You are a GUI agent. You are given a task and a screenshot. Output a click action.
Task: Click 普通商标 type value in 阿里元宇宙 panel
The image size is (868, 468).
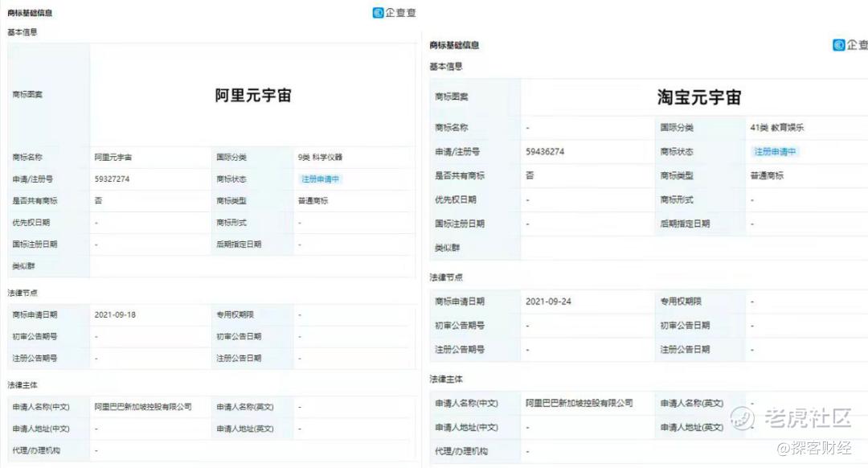click(x=313, y=200)
